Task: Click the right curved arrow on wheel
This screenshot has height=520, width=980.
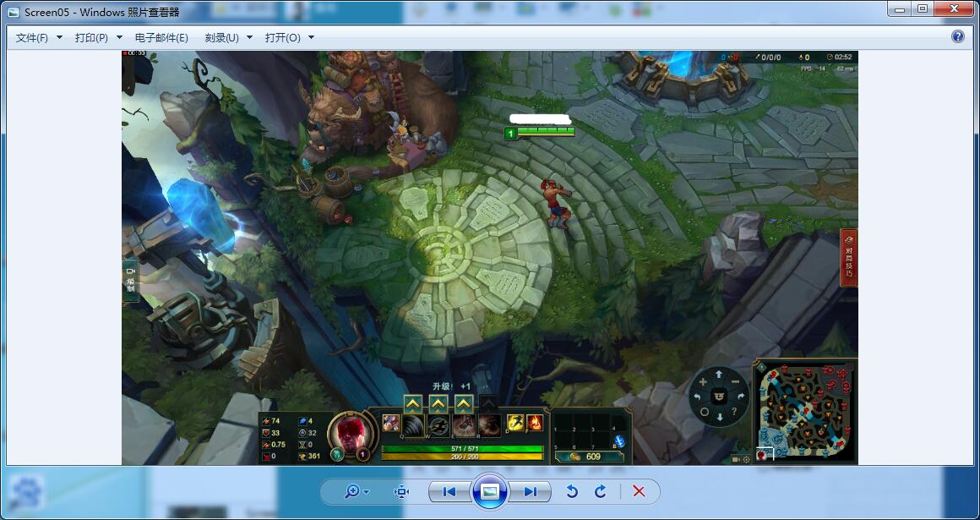Action: pos(741,396)
